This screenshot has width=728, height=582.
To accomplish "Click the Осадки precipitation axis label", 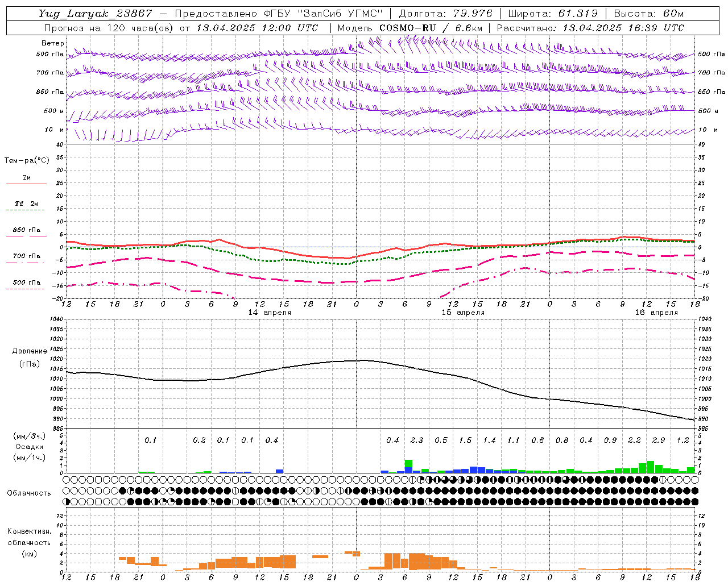I will point(29,447).
